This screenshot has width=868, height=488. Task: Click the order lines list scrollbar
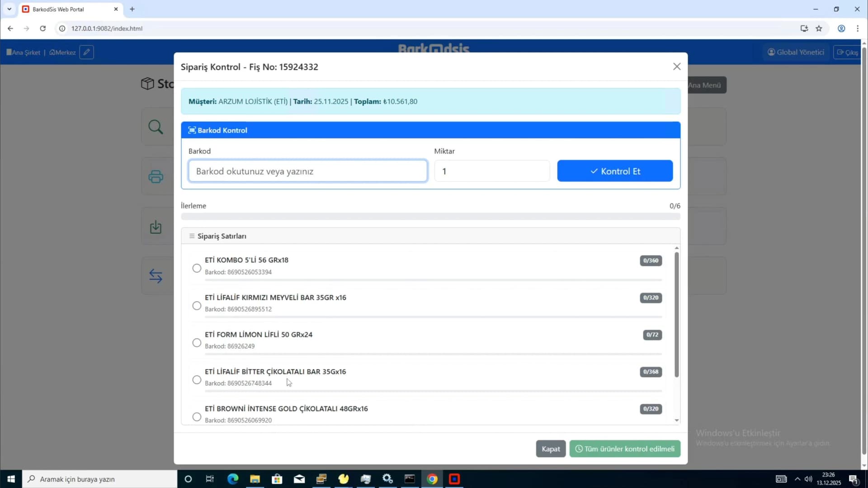point(676,314)
